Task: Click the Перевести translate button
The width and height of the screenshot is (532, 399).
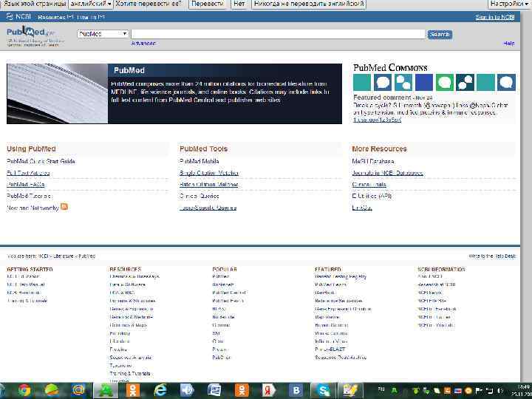Action: 208,4
